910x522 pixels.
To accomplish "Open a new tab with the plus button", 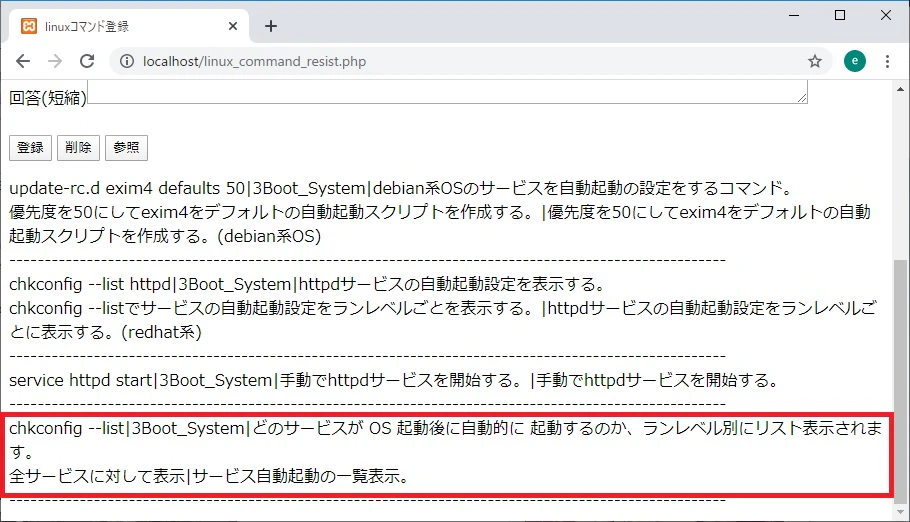I will tap(270, 26).
